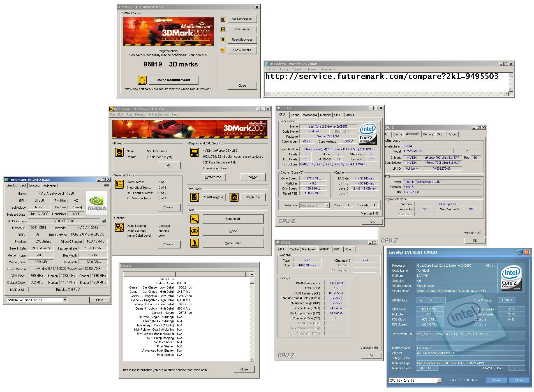The width and height of the screenshot is (534, 392).
Task: Click the GPU-Z camera screenshot icon
Action: 107,185
